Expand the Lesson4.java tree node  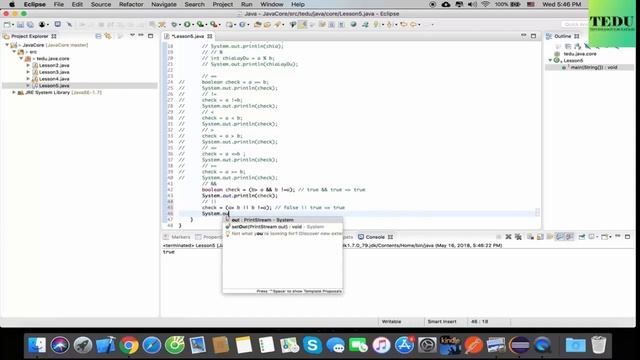[28, 79]
